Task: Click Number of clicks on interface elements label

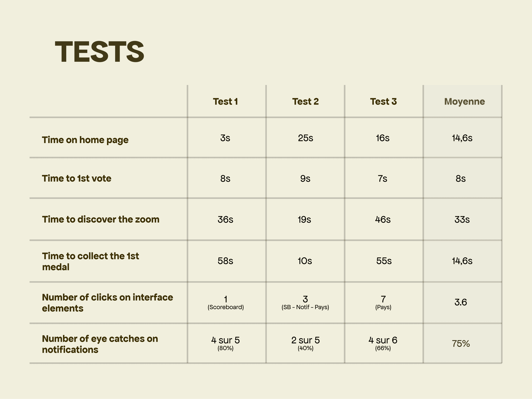Action: click(x=107, y=303)
